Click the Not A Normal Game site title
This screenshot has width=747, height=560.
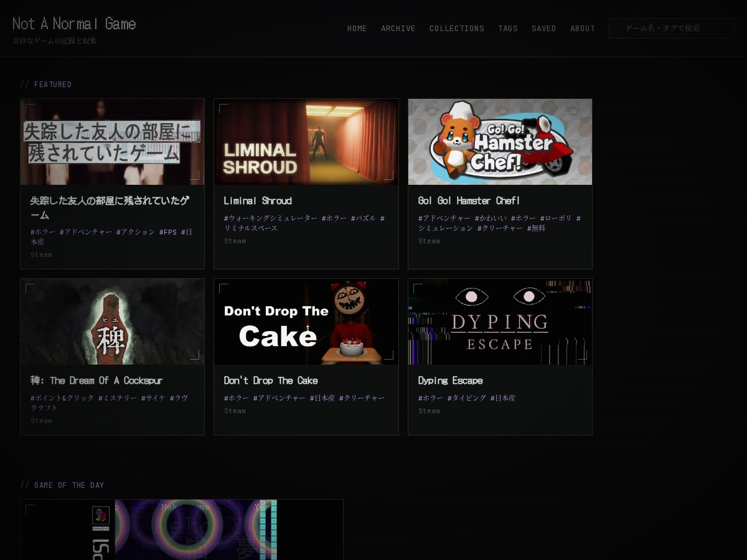(74, 24)
